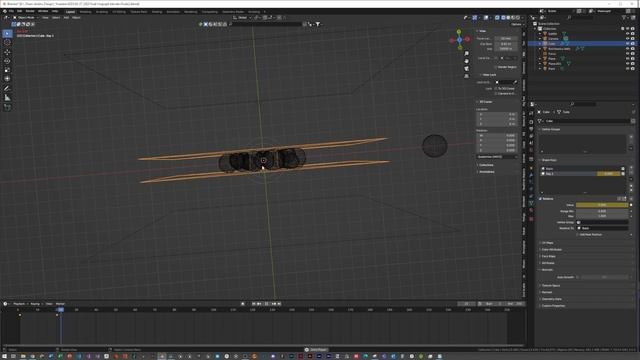Toggle the Relative shape keys checkbox

540,199
